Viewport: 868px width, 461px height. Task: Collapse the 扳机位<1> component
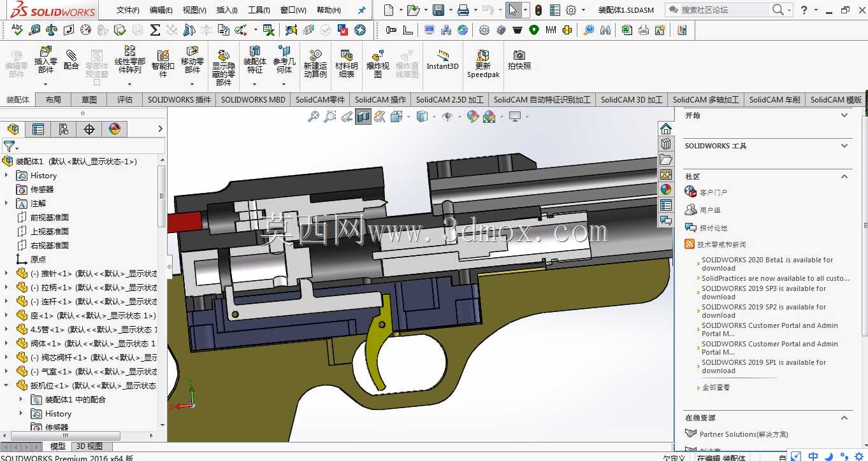7,385
